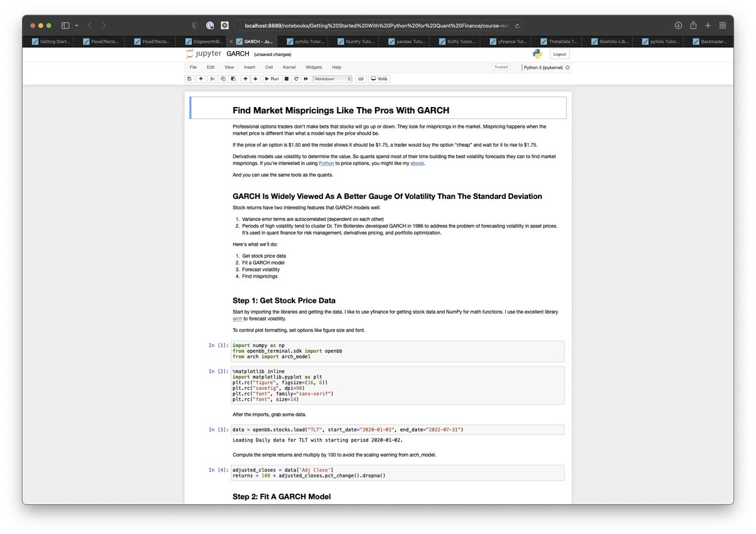Insert a new cell below with the plus icon
This screenshot has width=756, height=534.
coord(200,79)
